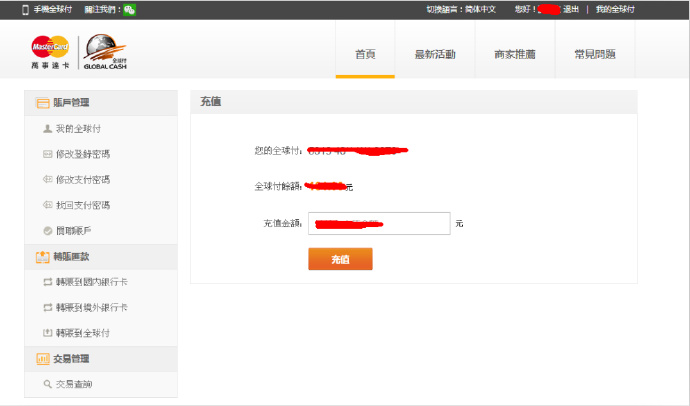
Task: Click the icon beside 修改支付密碼
Action: [48, 179]
